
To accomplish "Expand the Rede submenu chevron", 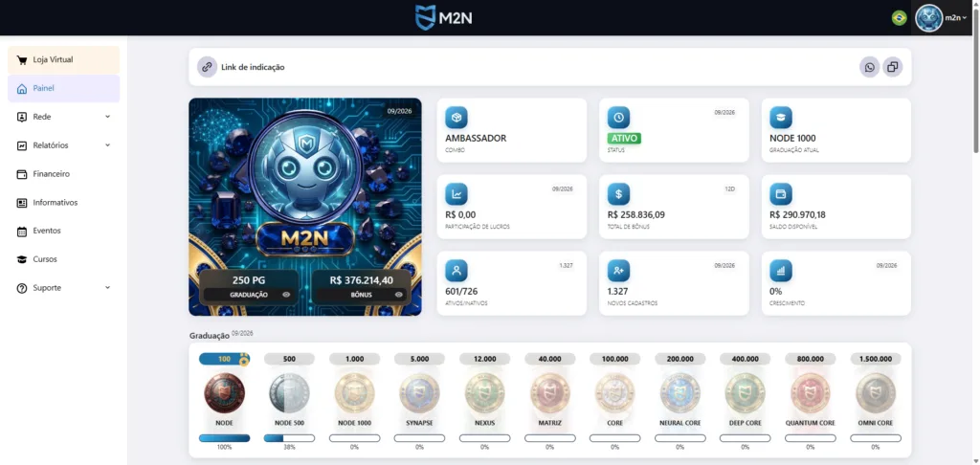I will (107, 117).
